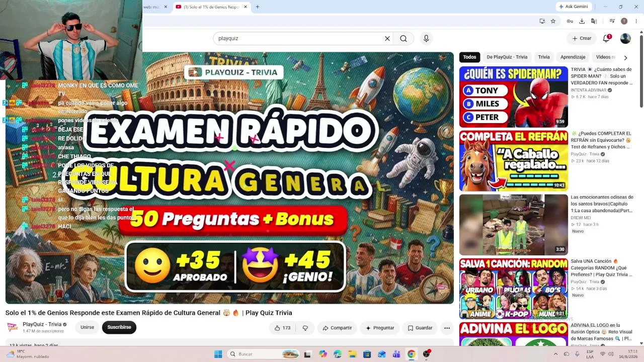Close the first browser tab
Screen dimensions: 644x362
[166, 7]
